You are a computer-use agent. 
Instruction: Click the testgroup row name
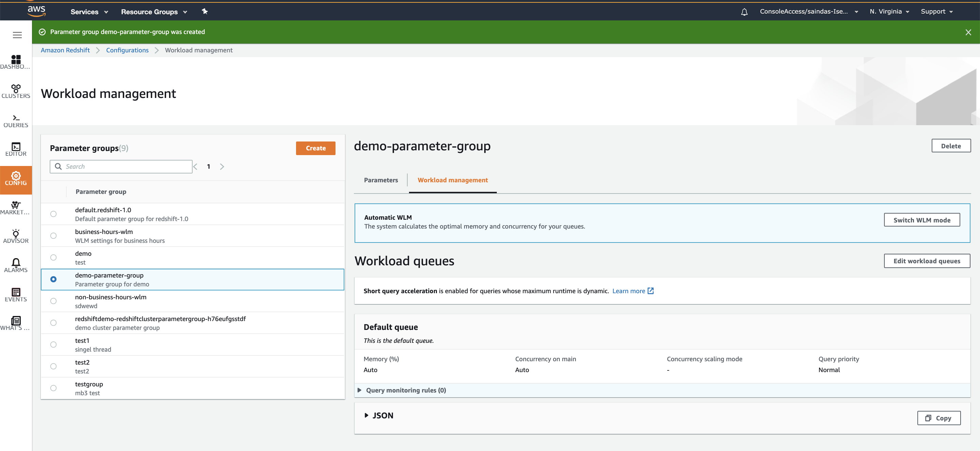(89, 384)
